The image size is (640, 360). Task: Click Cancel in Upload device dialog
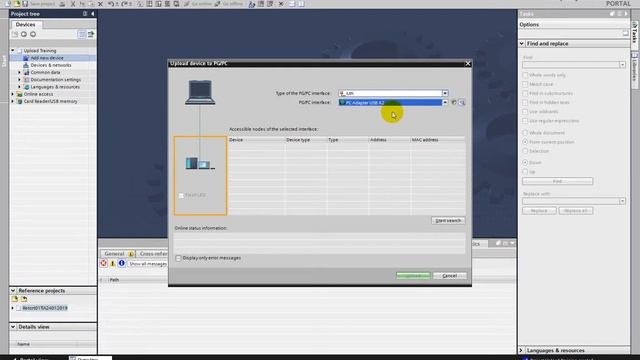[x=449, y=276]
